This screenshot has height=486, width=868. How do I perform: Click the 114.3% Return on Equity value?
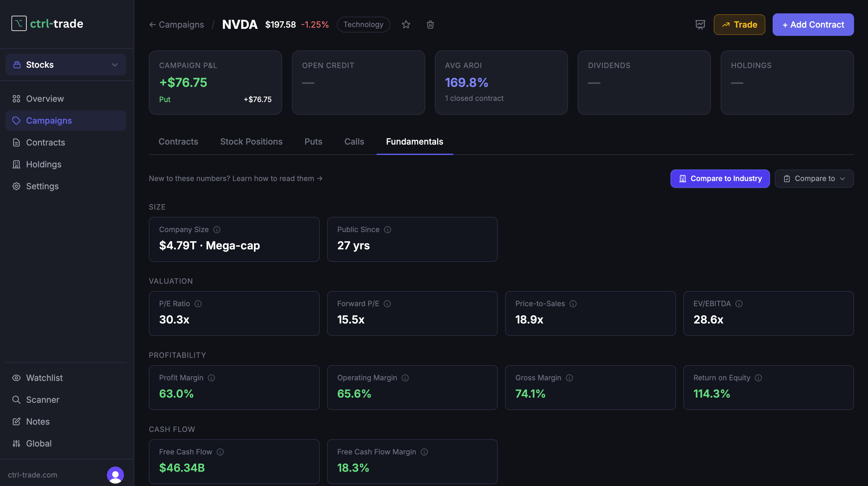click(712, 394)
